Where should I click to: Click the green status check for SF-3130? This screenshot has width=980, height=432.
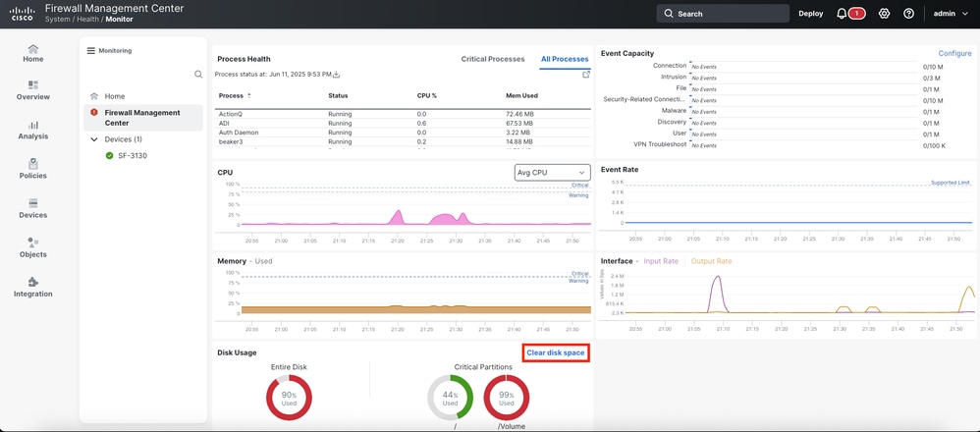(x=109, y=156)
